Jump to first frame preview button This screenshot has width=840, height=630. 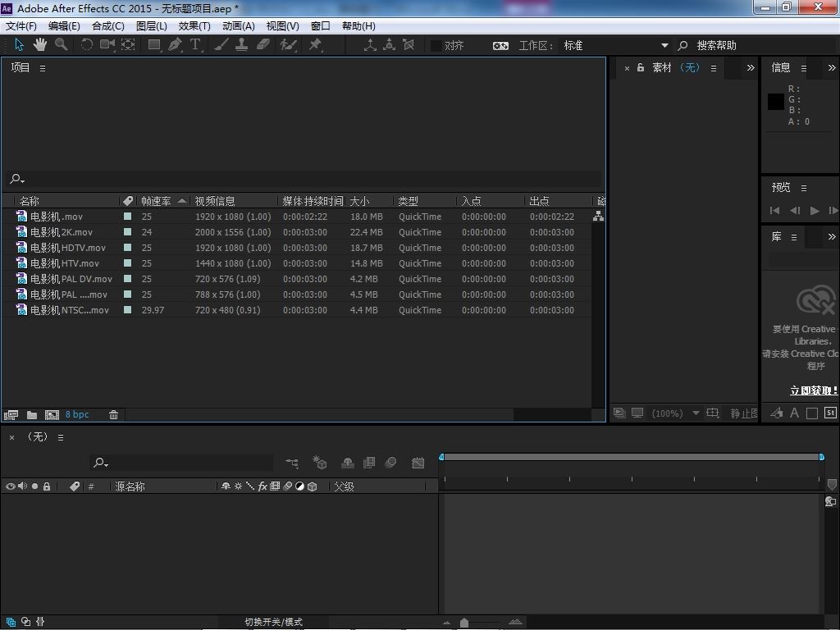(774, 211)
